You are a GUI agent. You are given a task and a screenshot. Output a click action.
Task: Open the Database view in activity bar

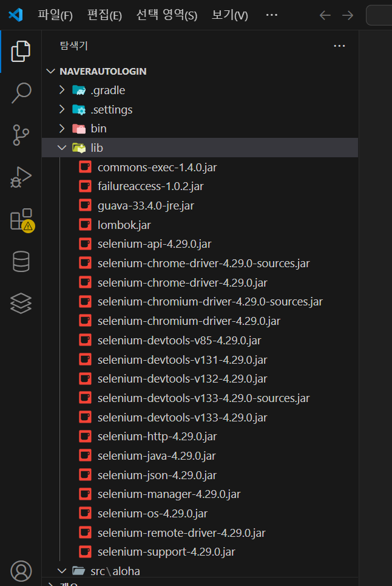pos(21,261)
